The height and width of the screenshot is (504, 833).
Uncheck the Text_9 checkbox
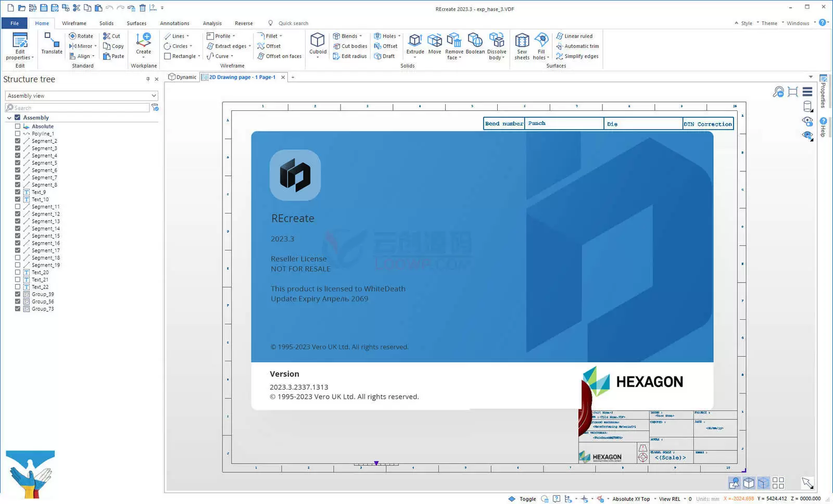pyautogui.click(x=18, y=192)
